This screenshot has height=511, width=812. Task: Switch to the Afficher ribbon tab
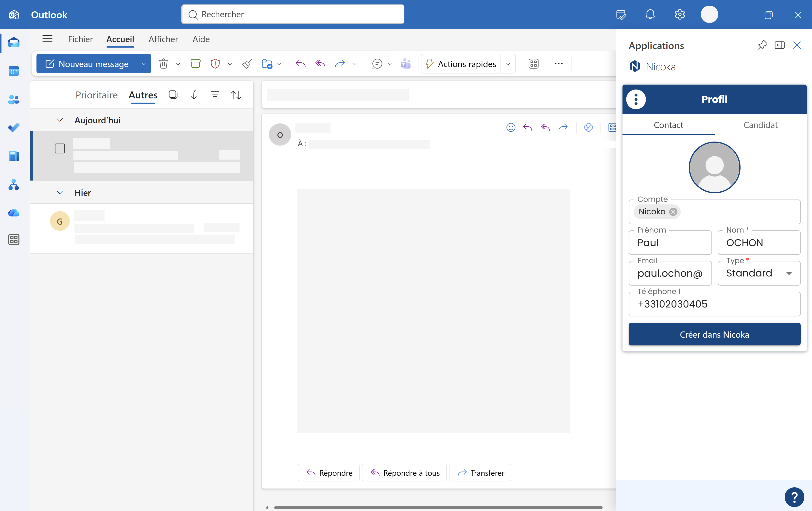click(163, 39)
